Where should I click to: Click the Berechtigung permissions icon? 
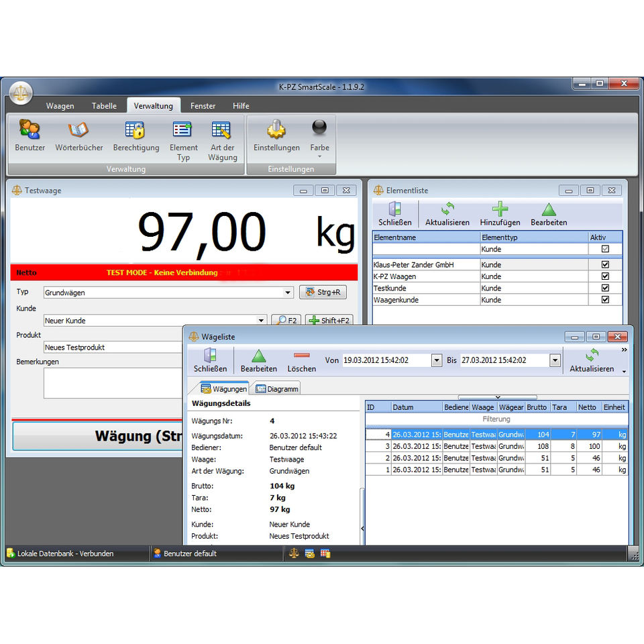[x=136, y=136]
